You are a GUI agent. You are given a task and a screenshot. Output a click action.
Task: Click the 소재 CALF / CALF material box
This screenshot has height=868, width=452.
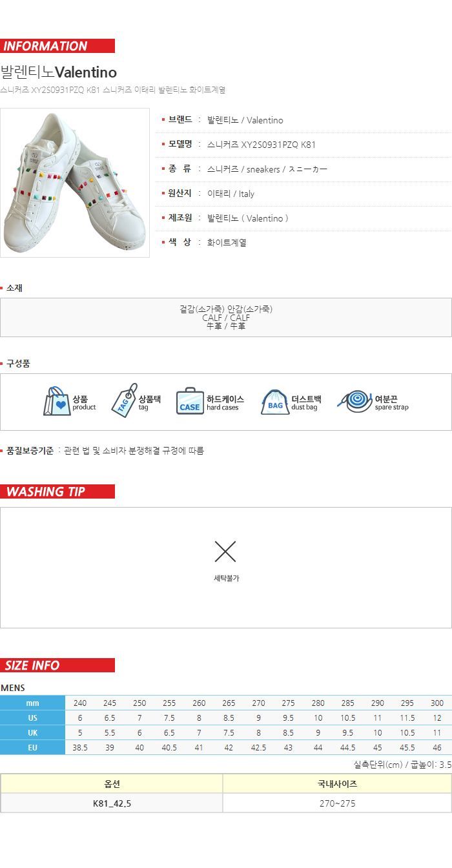[226, 317]
